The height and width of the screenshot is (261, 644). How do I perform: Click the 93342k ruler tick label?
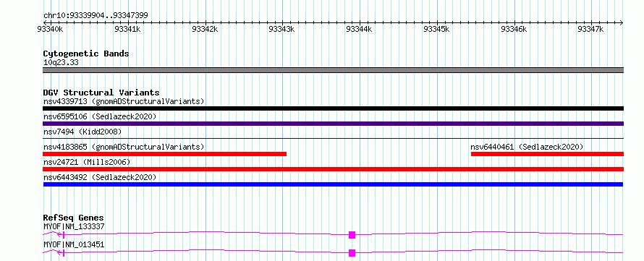click(205, 29)
